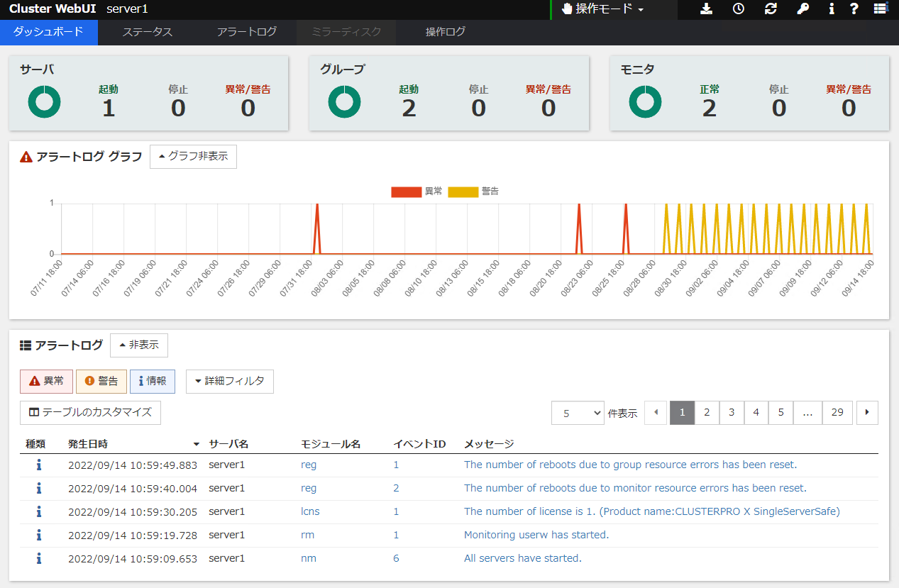Toggle the 警告 warning filter
The width and height of the screenshot is (899, 588).
(101, 381)
